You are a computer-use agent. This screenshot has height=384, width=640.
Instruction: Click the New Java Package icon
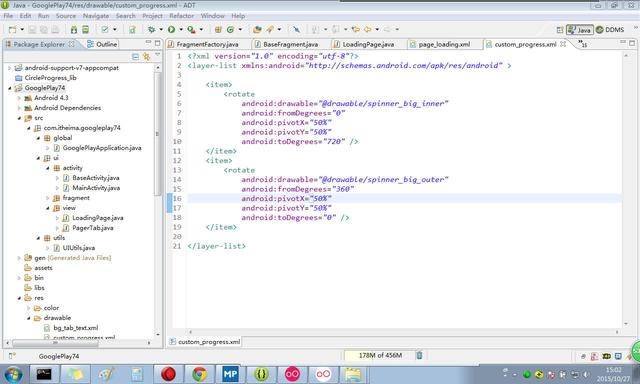pyautogui.click(x=218, y=29)
